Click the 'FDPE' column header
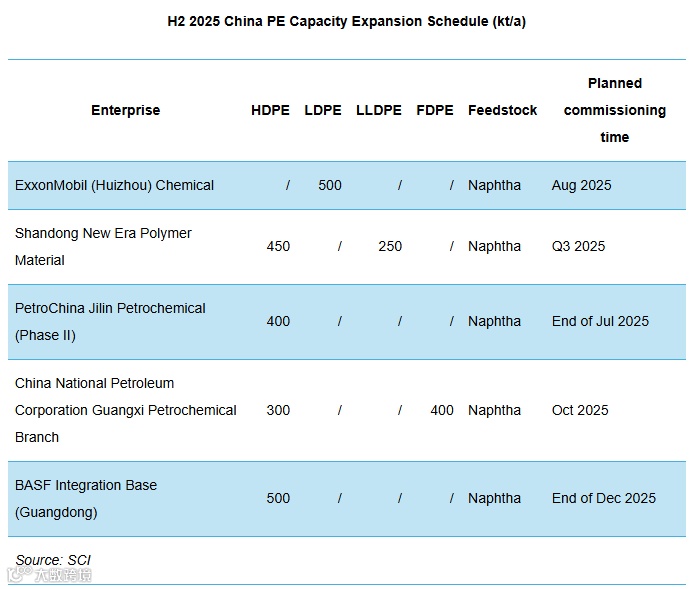 [x=435, y=110]
